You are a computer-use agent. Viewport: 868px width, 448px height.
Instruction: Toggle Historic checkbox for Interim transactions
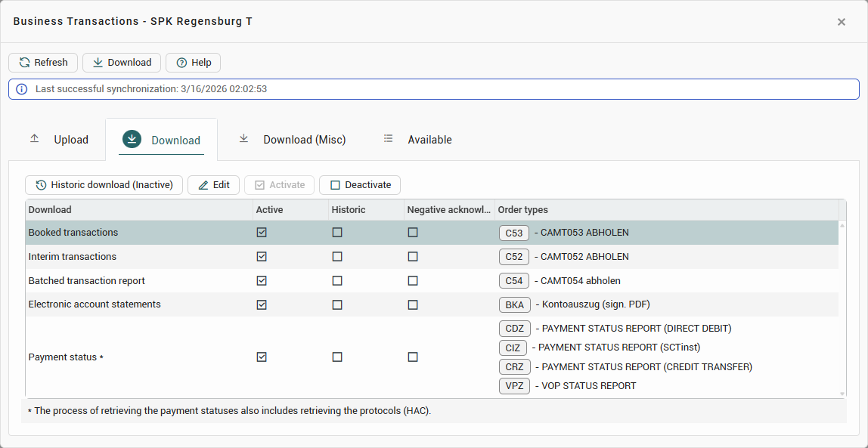point(337,257)
